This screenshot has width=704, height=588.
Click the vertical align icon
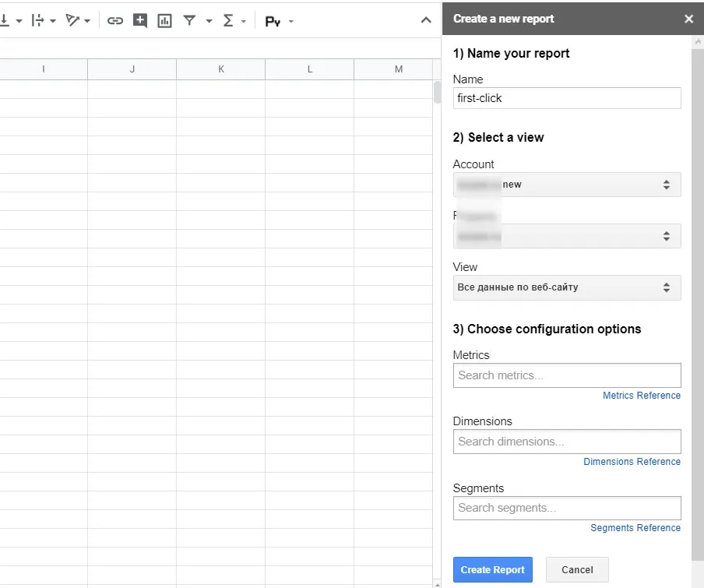[x=4, y=20]
